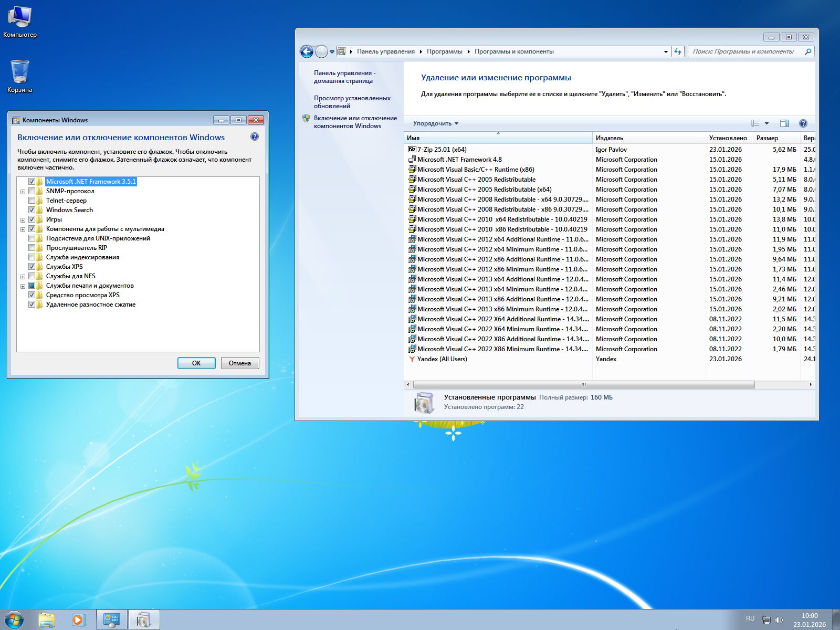Click the Help question mark icon in the toolbar
This screenshot has height=630, width=840.
coord(803,123)
